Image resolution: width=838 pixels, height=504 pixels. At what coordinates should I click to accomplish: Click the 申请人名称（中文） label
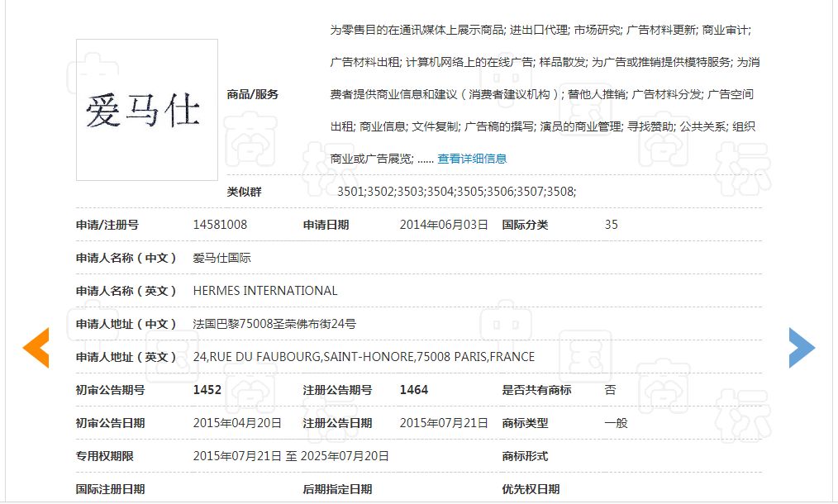pyautogui.click(x=126, y=258)
